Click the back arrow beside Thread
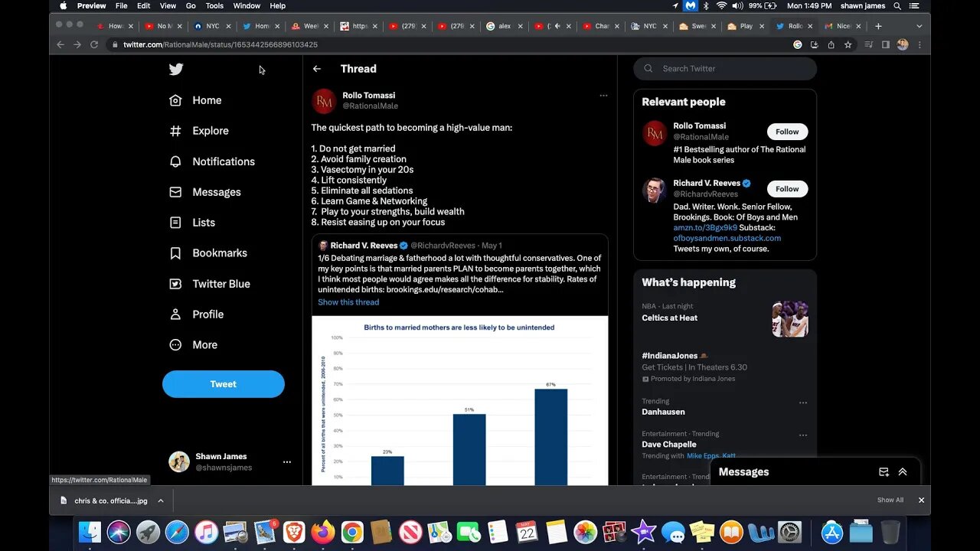980x551 pixels. pyautogui.click(x=317, y=69)
